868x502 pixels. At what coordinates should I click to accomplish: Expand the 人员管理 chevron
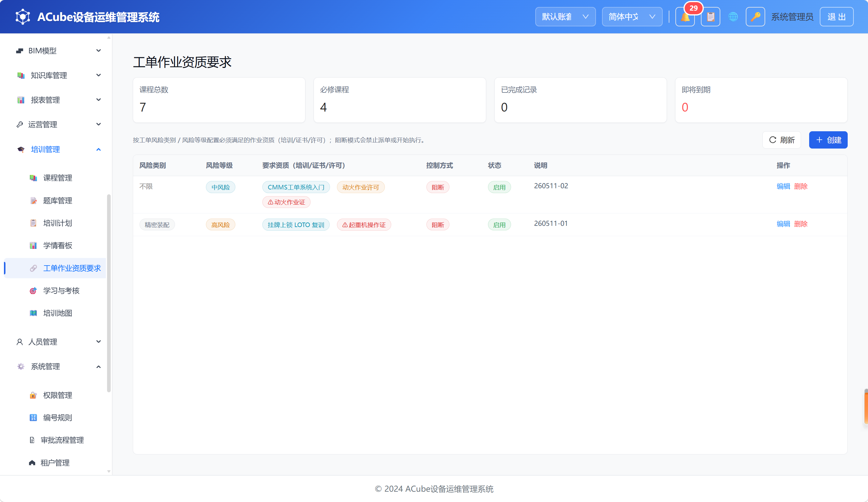coord(99,342)
